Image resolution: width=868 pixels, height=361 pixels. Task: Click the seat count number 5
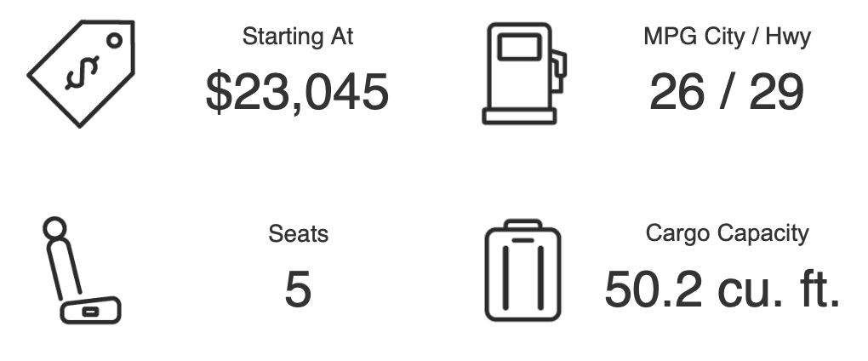tap(298, 289)
